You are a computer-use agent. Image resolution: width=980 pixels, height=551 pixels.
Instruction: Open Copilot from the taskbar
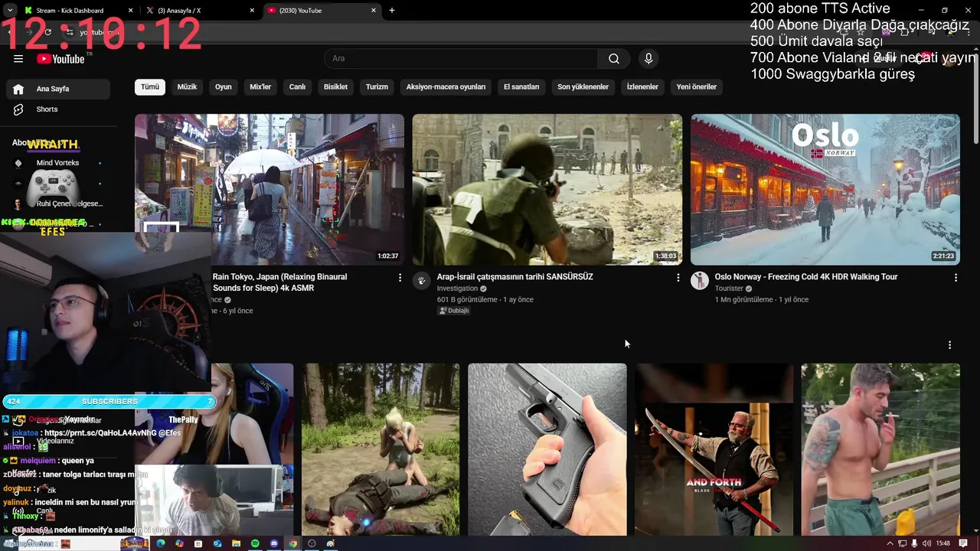click(179, 543)
